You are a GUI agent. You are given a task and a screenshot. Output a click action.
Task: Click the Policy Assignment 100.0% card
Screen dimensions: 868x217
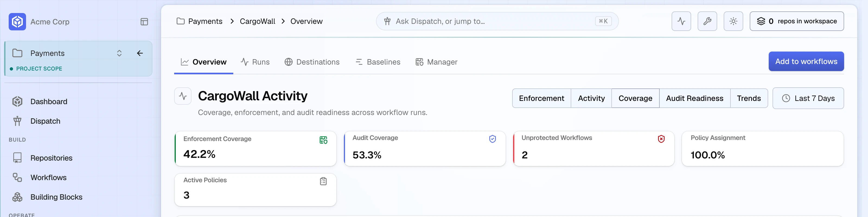click(762, 149)
